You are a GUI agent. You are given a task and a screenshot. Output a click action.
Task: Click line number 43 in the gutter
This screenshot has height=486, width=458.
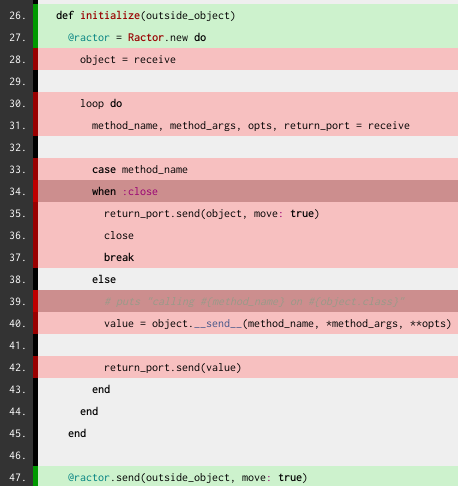(17, 390)
